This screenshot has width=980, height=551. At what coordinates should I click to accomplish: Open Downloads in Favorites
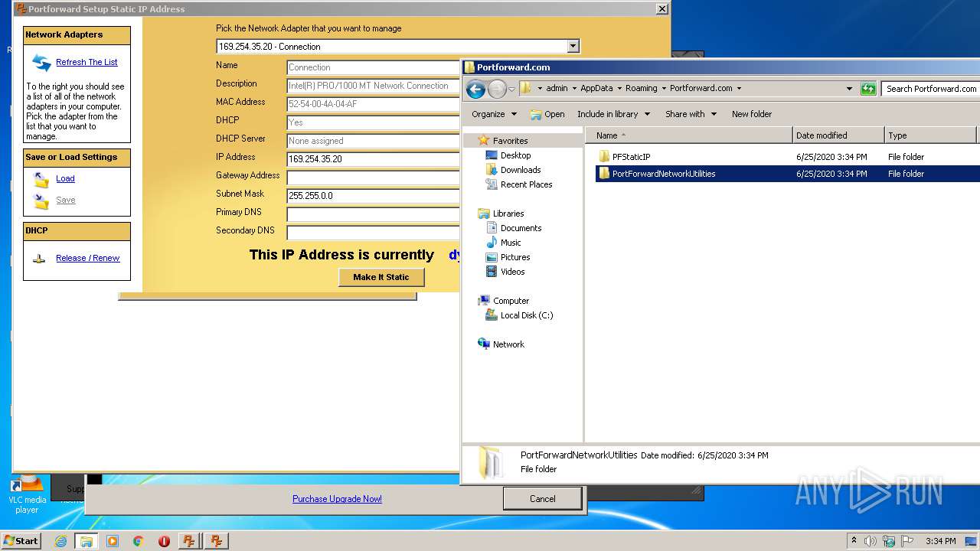[521, 170]
